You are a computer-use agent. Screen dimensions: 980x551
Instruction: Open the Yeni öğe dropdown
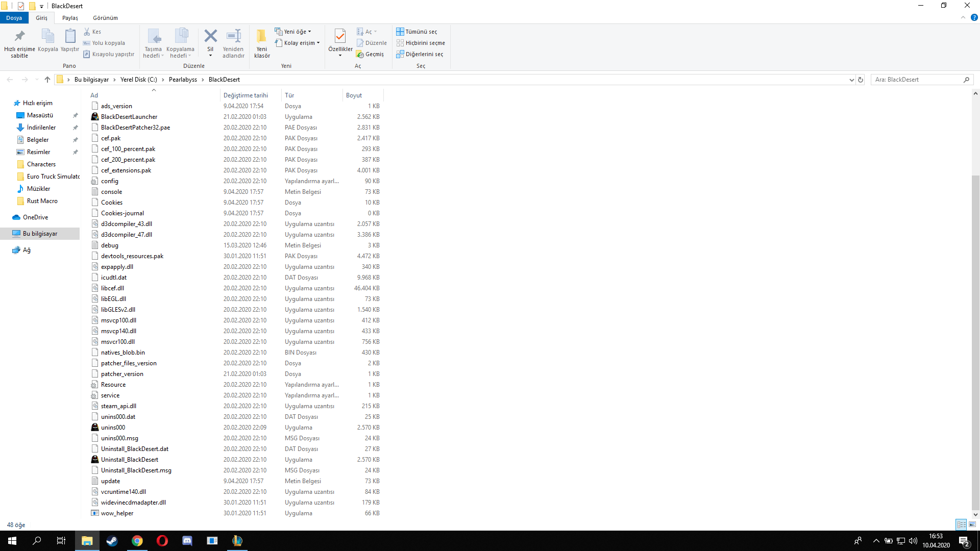click(293, 32)
